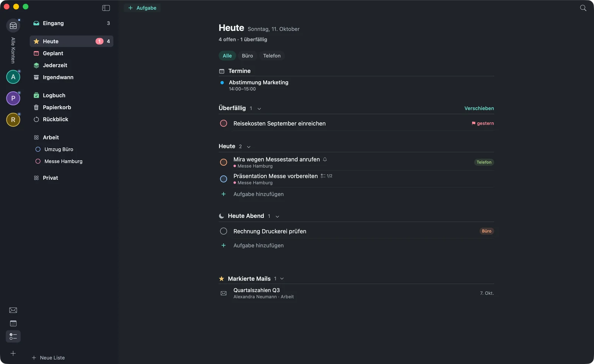This screenshot has height=364, width=594.
Task: Open the Messe Hamburg list in sidebar
Action: [71, 161]
